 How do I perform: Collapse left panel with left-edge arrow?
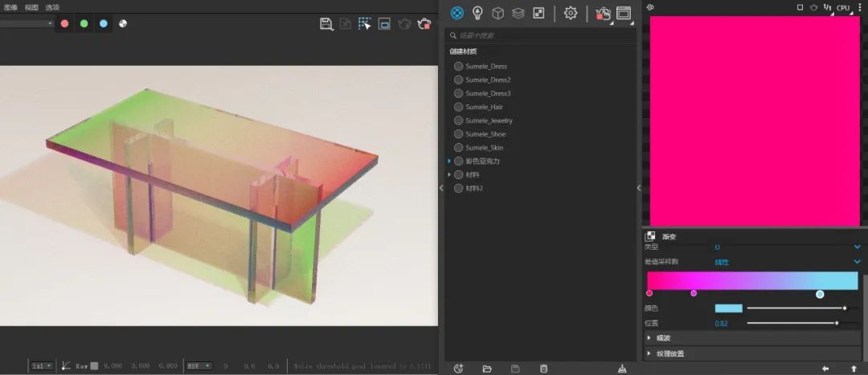[x=441, y=188]
